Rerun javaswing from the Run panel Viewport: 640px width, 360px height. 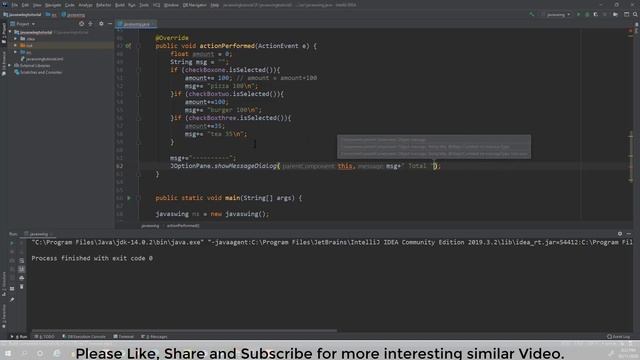[12, 243]
